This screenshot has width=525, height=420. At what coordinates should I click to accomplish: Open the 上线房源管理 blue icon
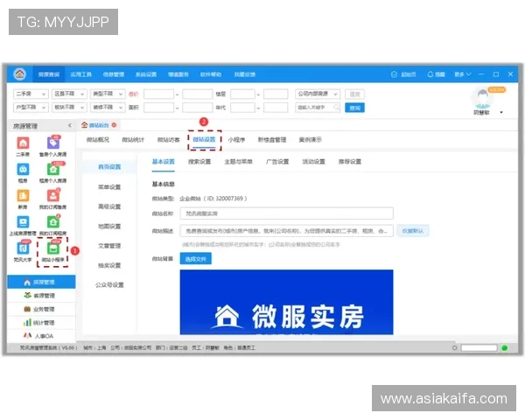[23, 222]
